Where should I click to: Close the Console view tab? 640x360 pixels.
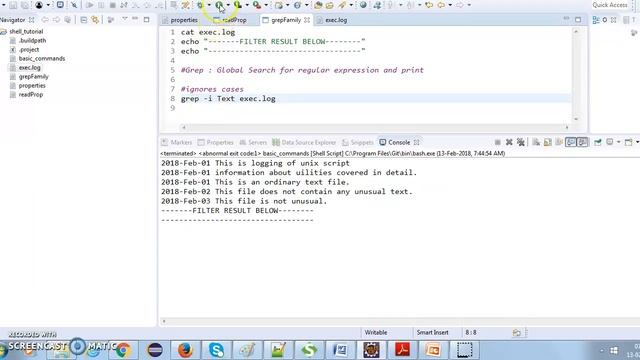tap(416, 142)
